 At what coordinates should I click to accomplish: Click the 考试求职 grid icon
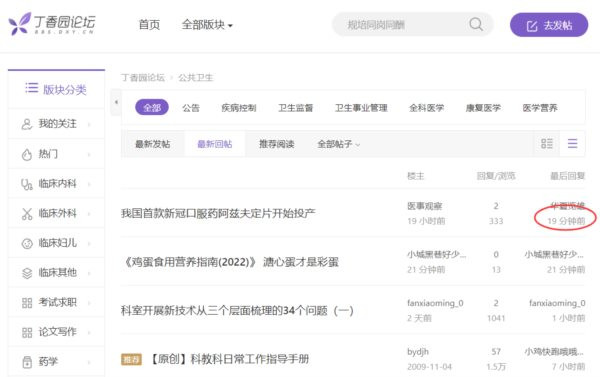click(27, 303)
